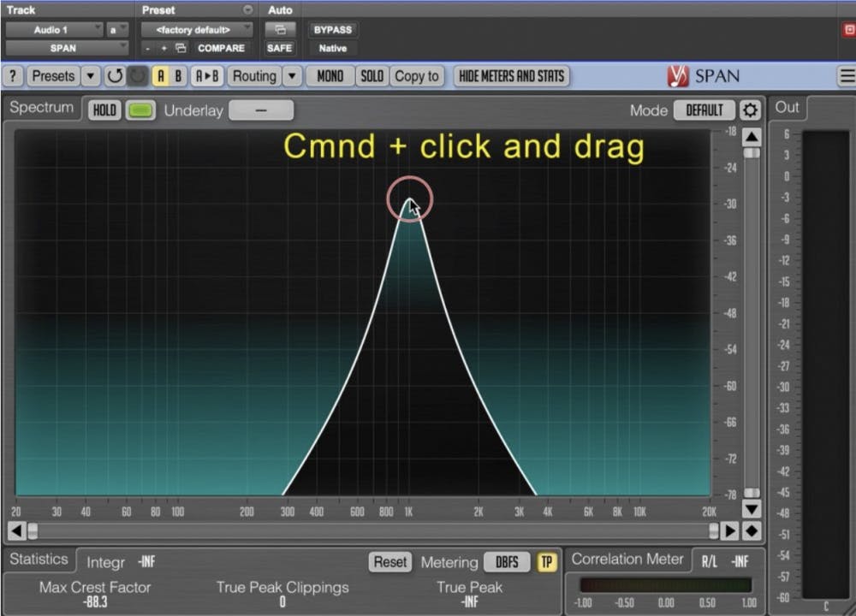
Task: Open spectrum mode settings gear
Action: [x=750, y=110]
